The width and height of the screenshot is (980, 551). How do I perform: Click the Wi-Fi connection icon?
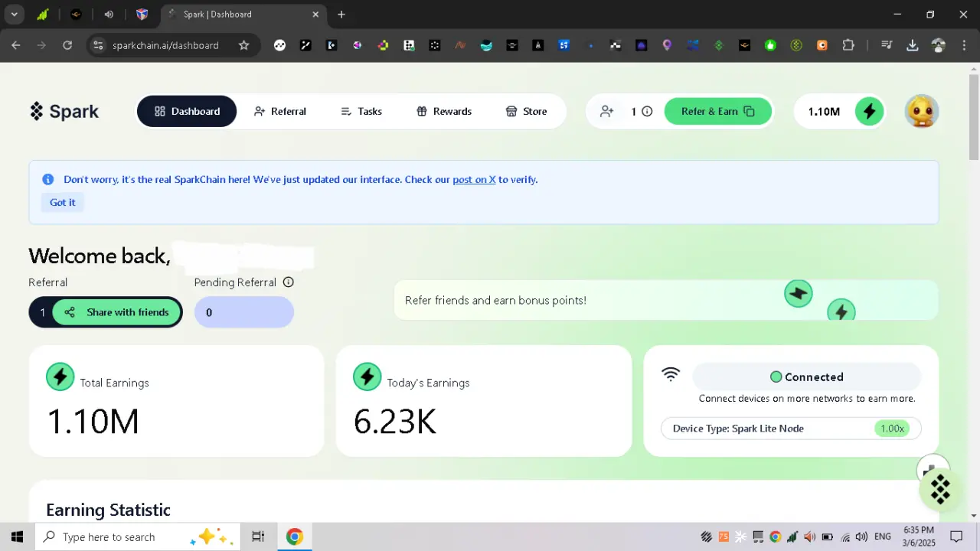[671, 374]
